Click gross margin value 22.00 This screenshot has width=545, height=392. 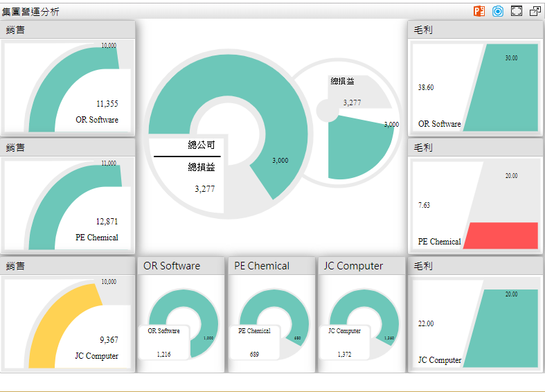[x=426, y=323]
